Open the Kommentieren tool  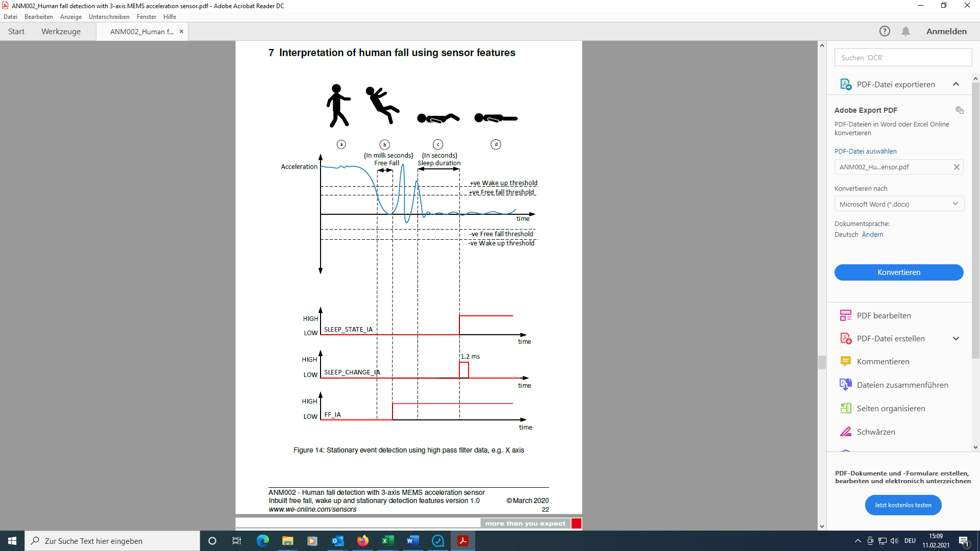[x=883, y=361]
